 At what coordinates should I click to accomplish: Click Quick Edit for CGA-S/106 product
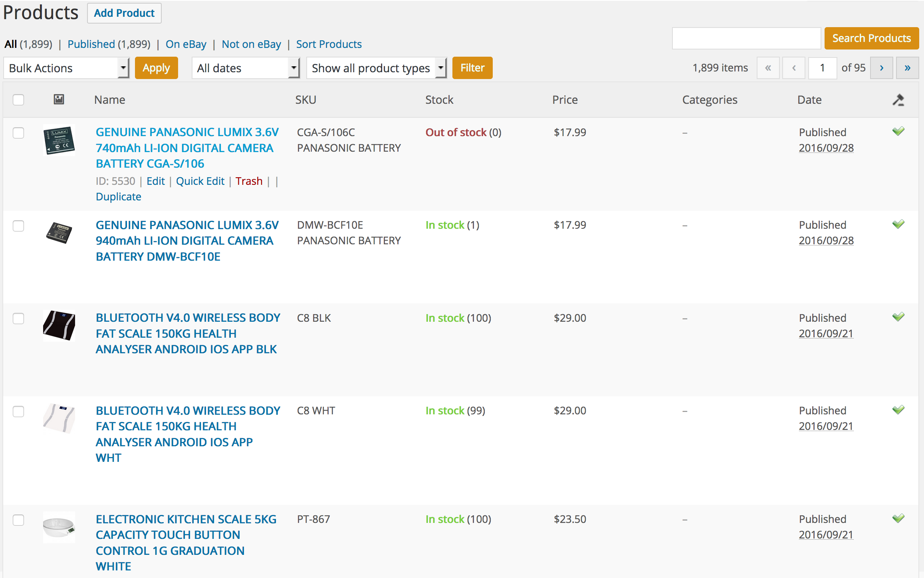click(200, 181)
